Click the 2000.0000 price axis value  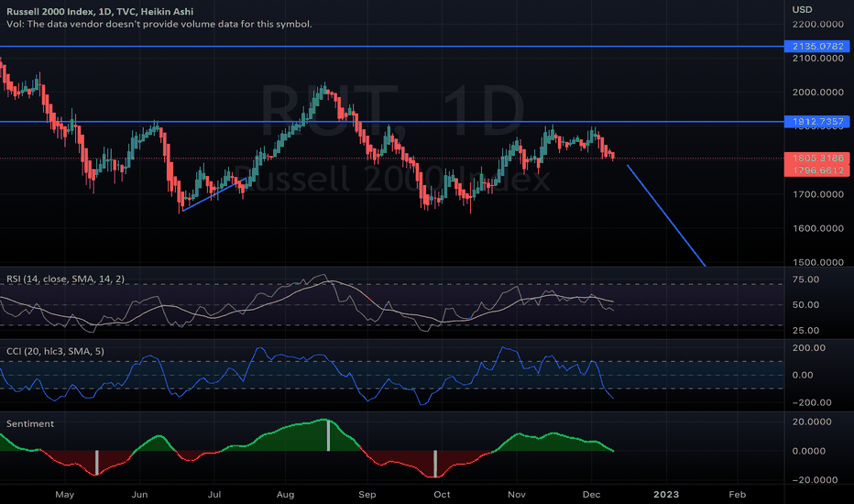pyautogui.click(x=818, y=92)
